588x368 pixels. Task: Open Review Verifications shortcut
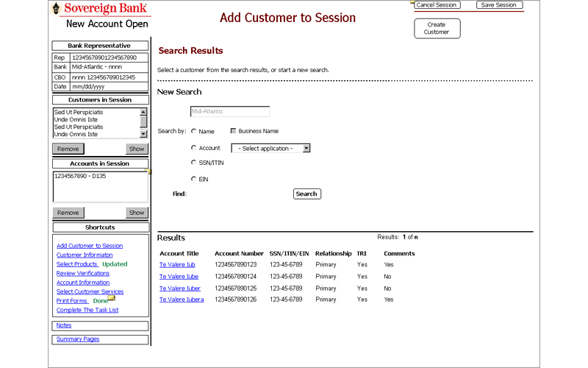click(x=83, y=273)
